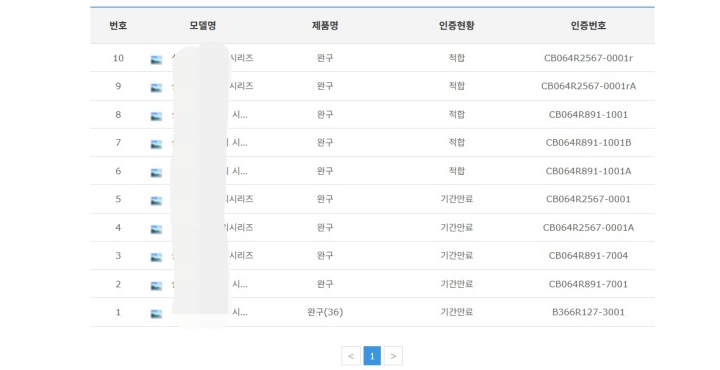Select certification number CB064R891-7001
The image size is (720, 370).
[x=588, y=284]
